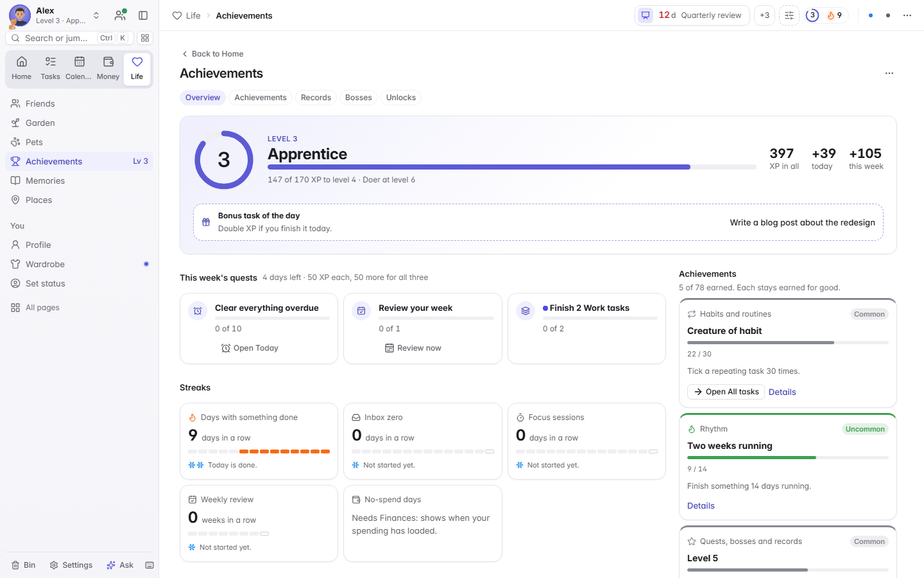Click Back to Home link
The width and height of the screenshot is (924, 578).
(212, 54)
